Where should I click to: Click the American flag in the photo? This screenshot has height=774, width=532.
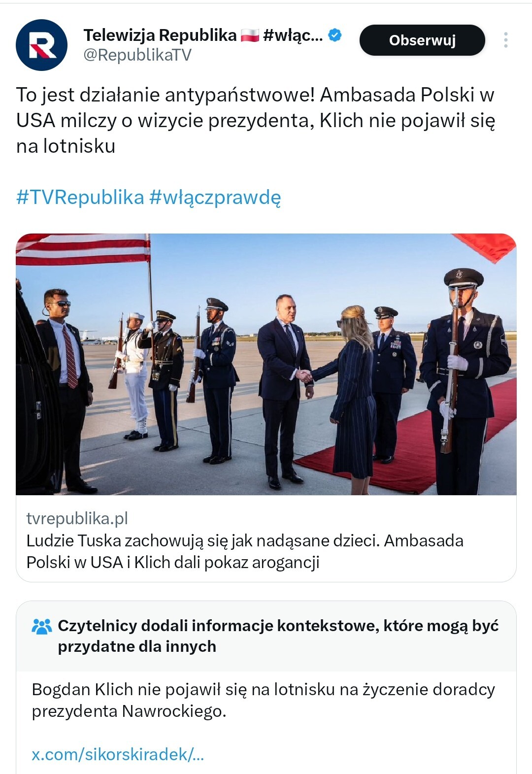(83, 249)
